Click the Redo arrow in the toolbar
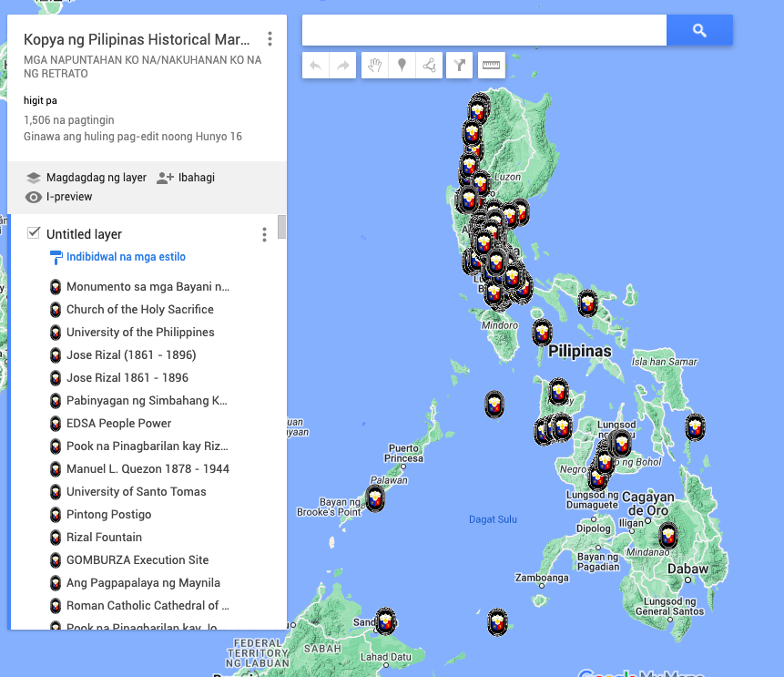Viewport: 784px width, 677px height. (343, 65)
